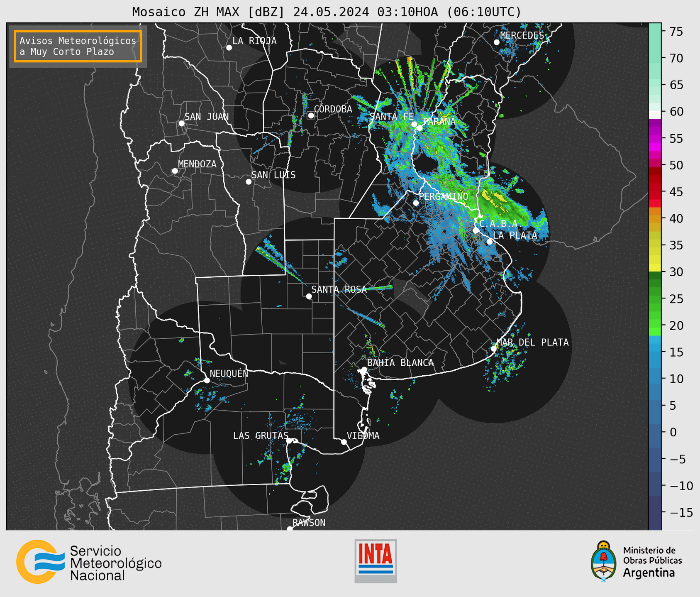700x597 pixels.
Task: Click the 60 dBZ colorbar label
Action: (676, 112)
